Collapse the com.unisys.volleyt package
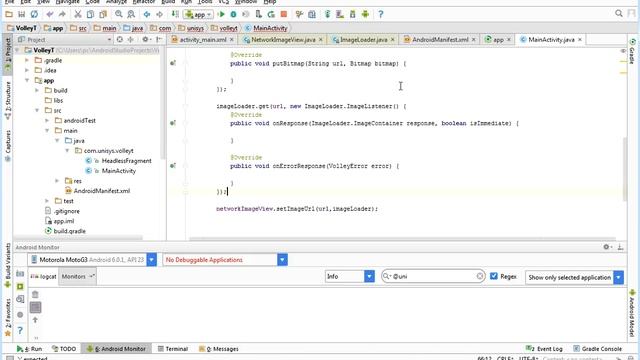This screenshot has width=640, height=360. point(67,151)
